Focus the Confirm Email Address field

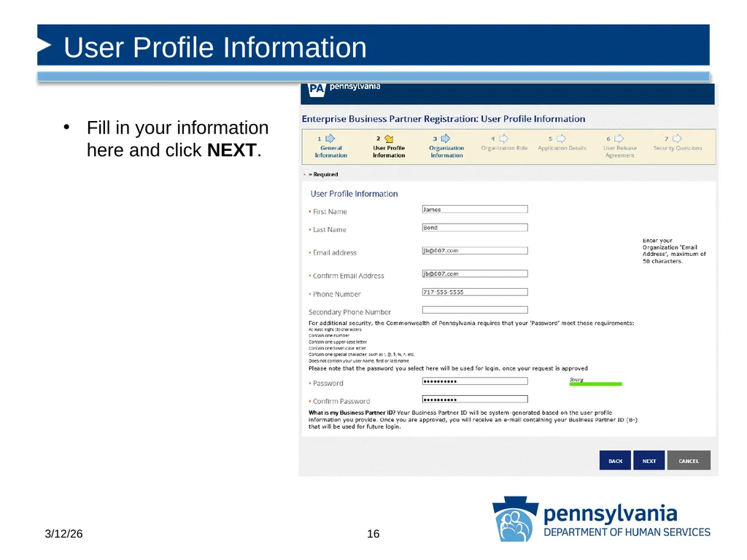tap(475, 274)
